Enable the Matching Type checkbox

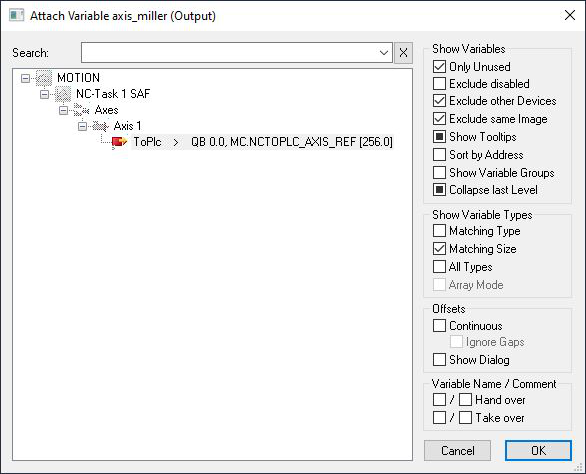pos(439,231)
